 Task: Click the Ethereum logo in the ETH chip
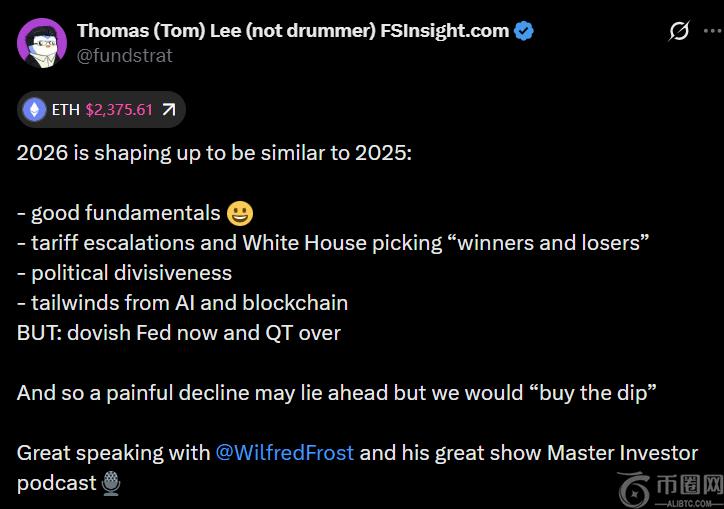tap(35, 110)
